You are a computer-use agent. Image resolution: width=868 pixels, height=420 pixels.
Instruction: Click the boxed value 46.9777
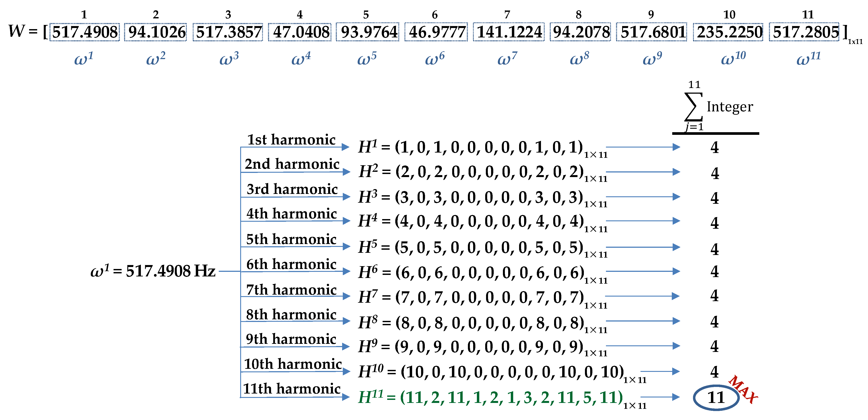tap(436, 32)
